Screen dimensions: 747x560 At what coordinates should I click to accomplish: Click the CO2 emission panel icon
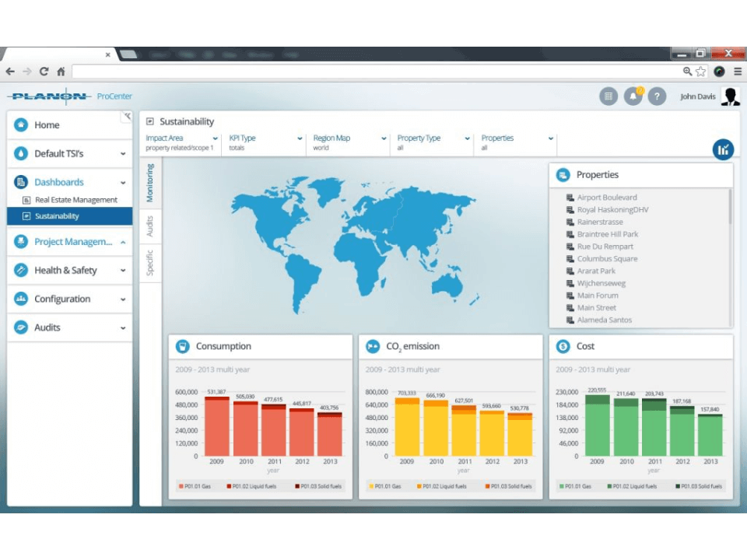tap(373, 346)
